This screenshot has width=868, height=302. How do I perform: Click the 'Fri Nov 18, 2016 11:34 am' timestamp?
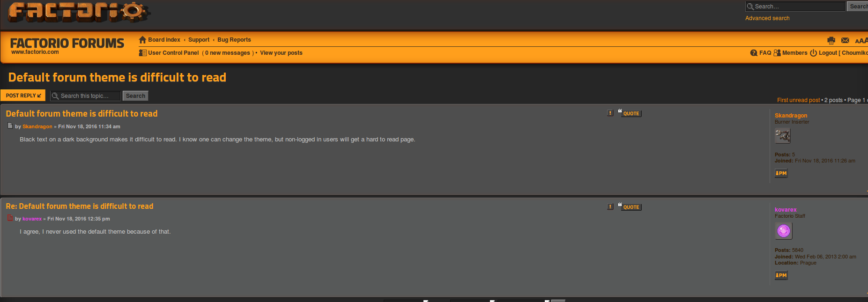pyautogui.click(x=89, y=126)
